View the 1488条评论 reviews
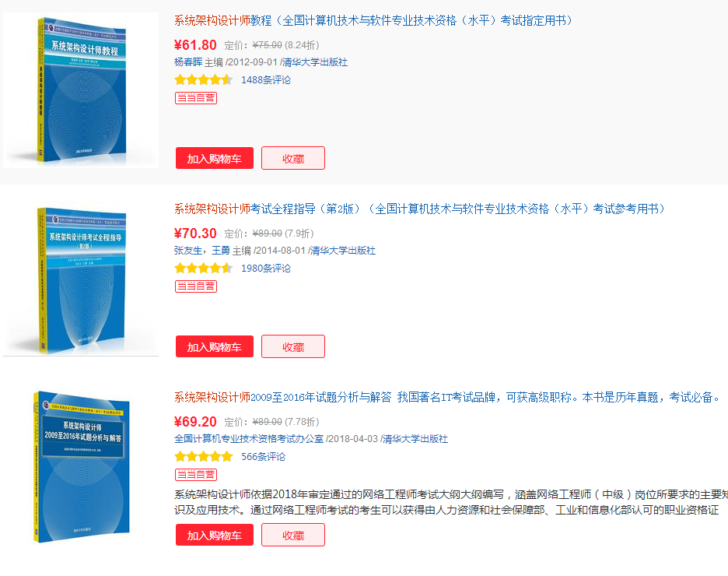The image size is (728, 576). [x=265, y=80]
